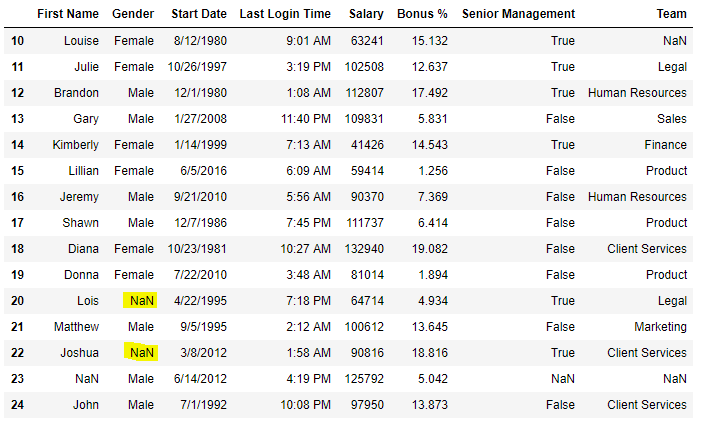Screen dimensions: 718x422
Task: Select the Team column header
Action: (x=671, y=14)
